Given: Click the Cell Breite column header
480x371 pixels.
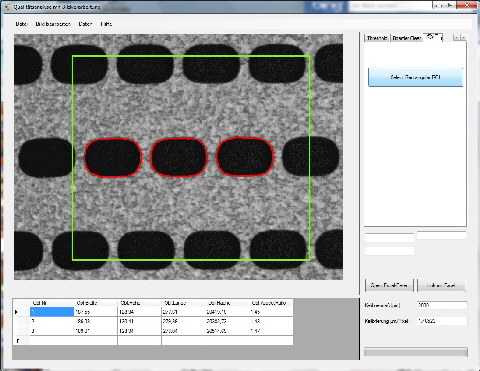Looking at the screenshot, I should point(96,303).
